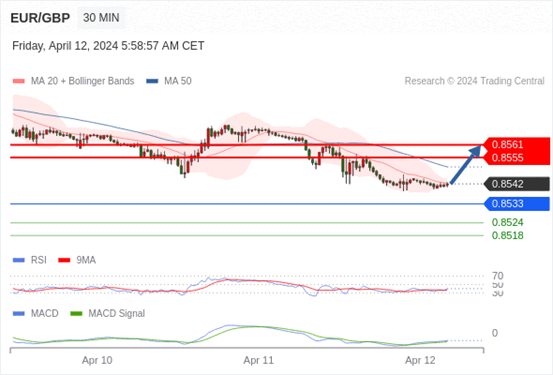Click the Apr 10 date axis label
This screenshot has width=553, height=375.
tap(97, 361)
